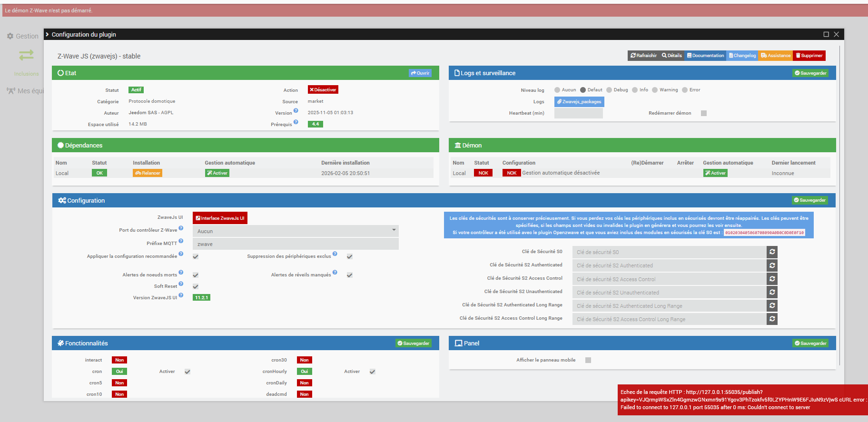868x422 pixels.
Task: Click Relancer to reinstall dependencies
Action: coord(148,173)
